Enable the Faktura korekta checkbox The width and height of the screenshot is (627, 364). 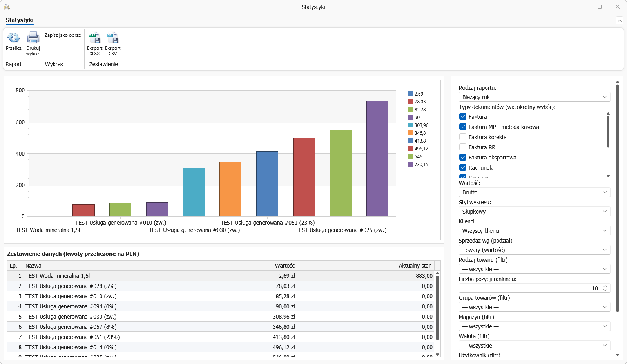click(x=463, y=137)
